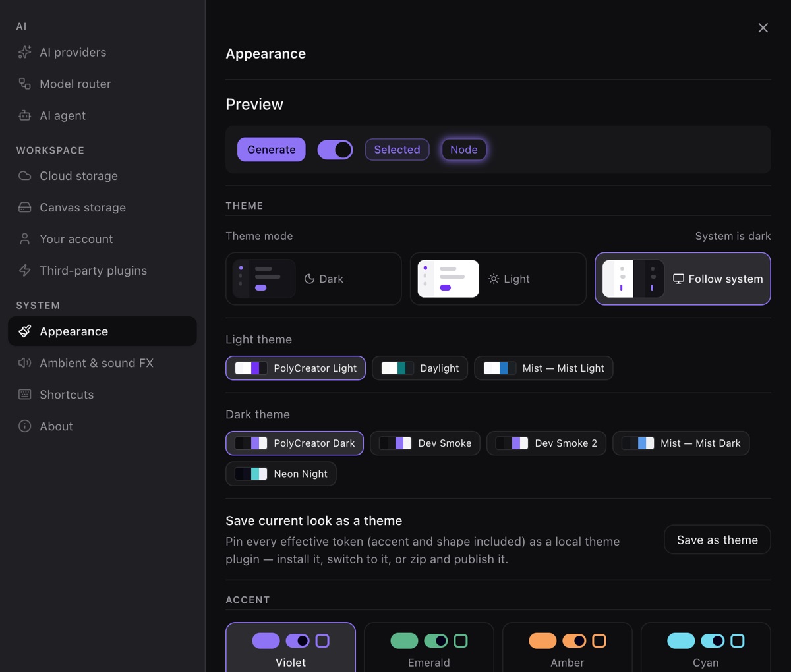Open the AI agent section
The width and height of the screenshot is (791, 672).
pyautogui.click(x=102, y=115)
